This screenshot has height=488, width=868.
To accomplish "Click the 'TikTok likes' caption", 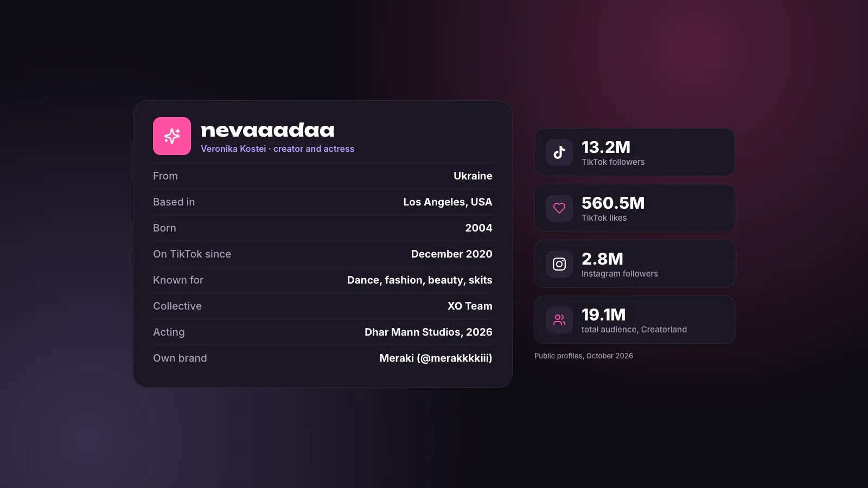I will 604,218.
